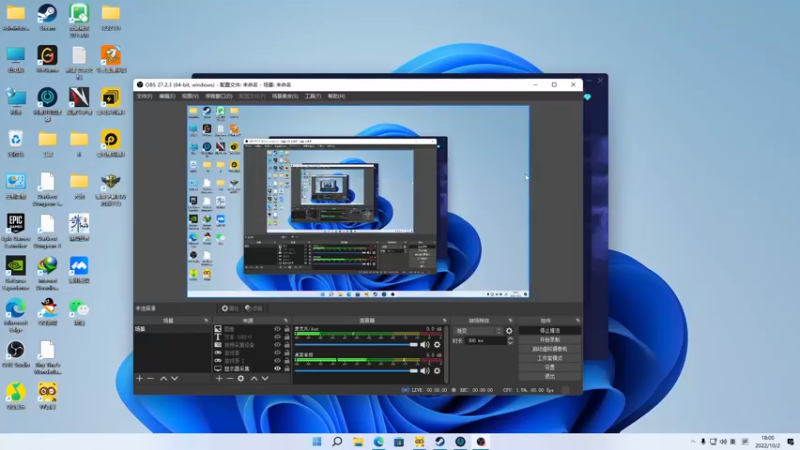Add a new source with the plus icon
Viewport: 800px width, 450px height.
[x=219, y=379]
